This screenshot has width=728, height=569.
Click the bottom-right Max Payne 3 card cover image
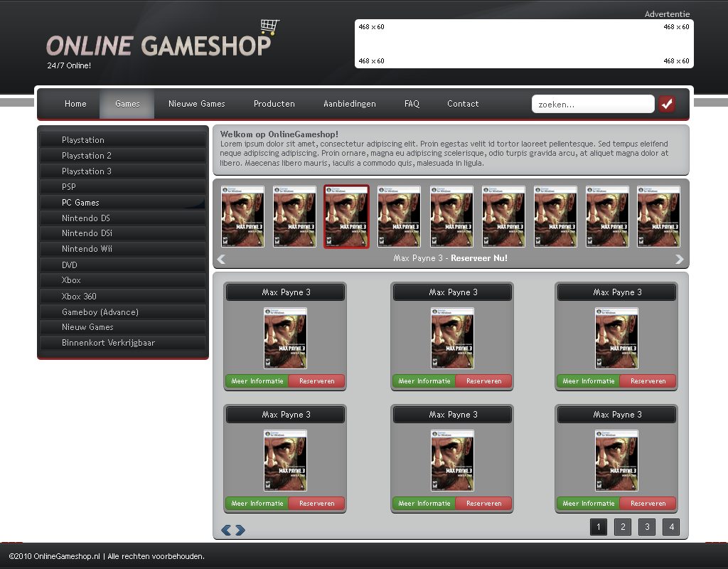[x=616, y=461]
